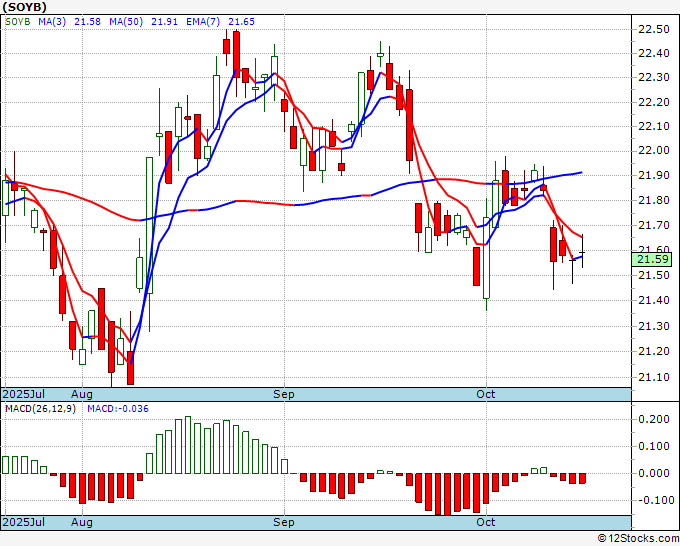Click the 21.20 price axis label

[x=654, y=351]
